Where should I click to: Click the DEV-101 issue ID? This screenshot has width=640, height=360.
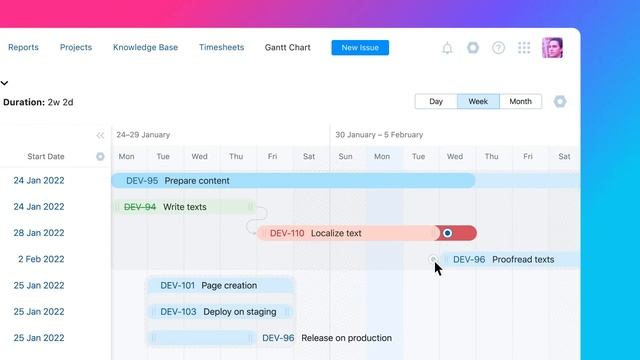[177, 285]
